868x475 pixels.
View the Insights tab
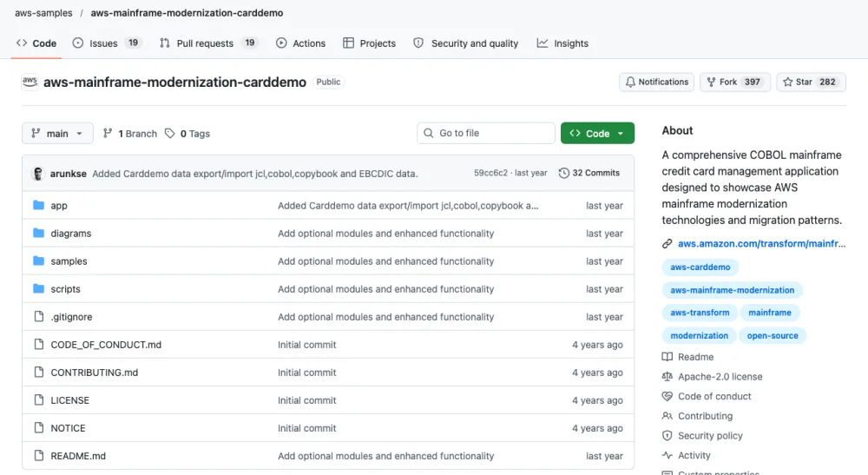(562, 43)
